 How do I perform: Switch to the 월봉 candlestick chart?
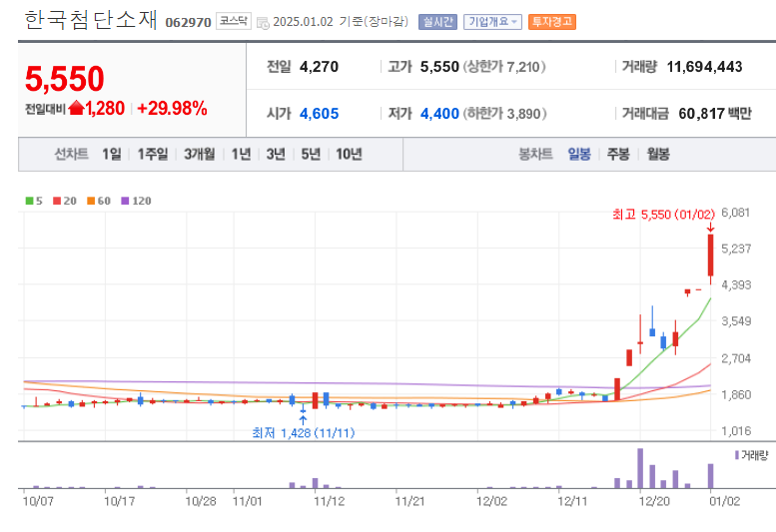click(x=658, y=155)
